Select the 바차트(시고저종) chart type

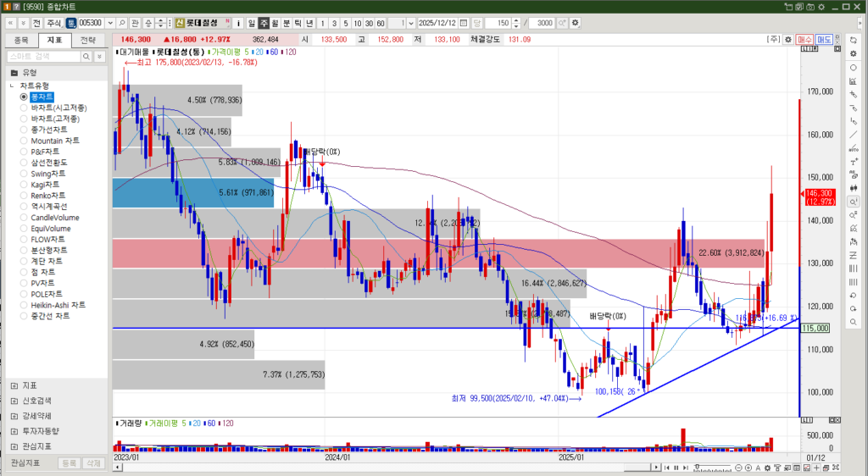tap(58, 108)
